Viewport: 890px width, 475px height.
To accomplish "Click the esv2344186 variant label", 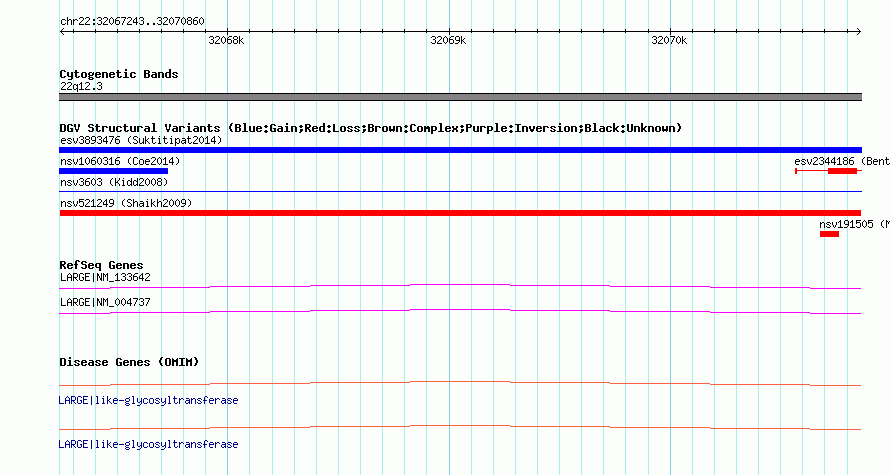I will pyautogui.click(x=842, y=161).
